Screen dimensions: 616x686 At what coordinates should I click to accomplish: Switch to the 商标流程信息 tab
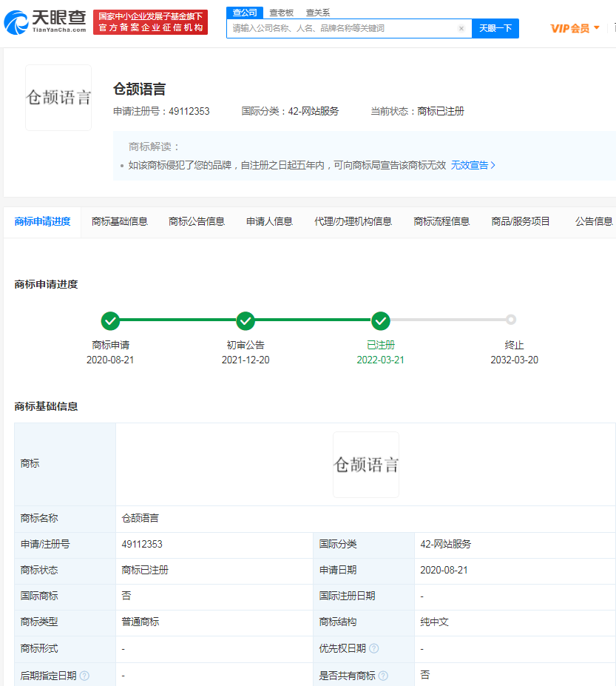tap(441, 222)
